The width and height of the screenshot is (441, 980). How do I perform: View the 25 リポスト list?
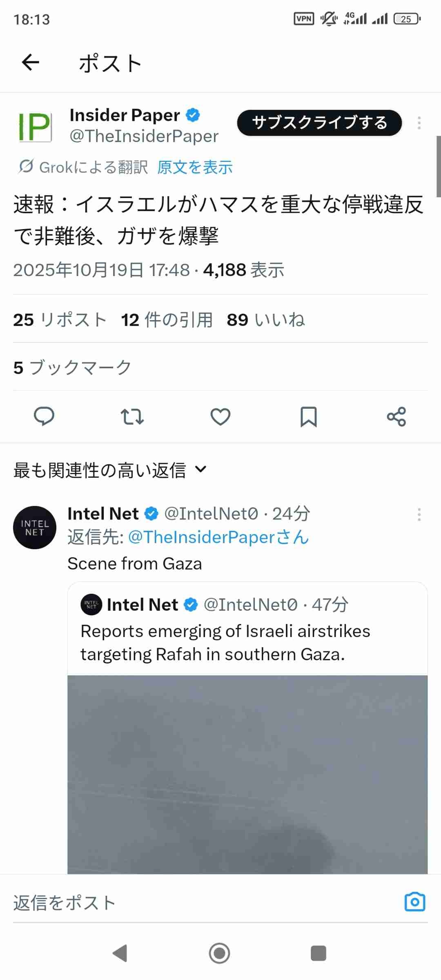[x=60, y=320]
